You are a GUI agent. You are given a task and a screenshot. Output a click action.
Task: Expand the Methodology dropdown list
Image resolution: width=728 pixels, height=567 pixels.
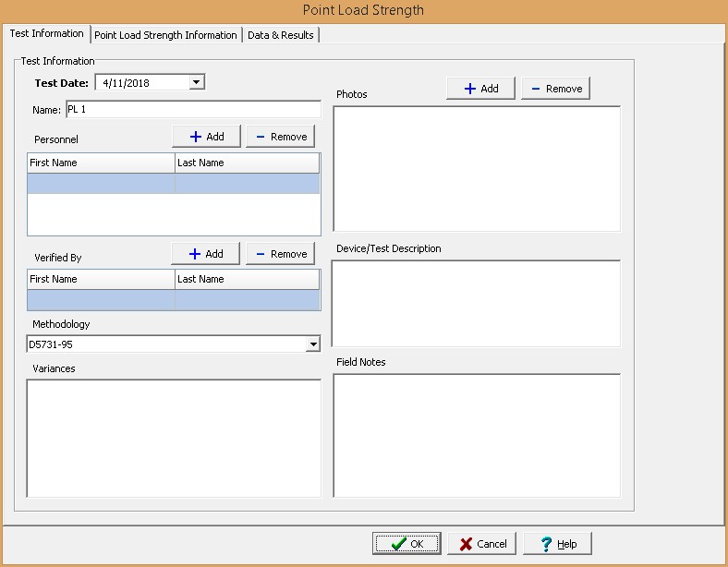click(x=313, y=344)
